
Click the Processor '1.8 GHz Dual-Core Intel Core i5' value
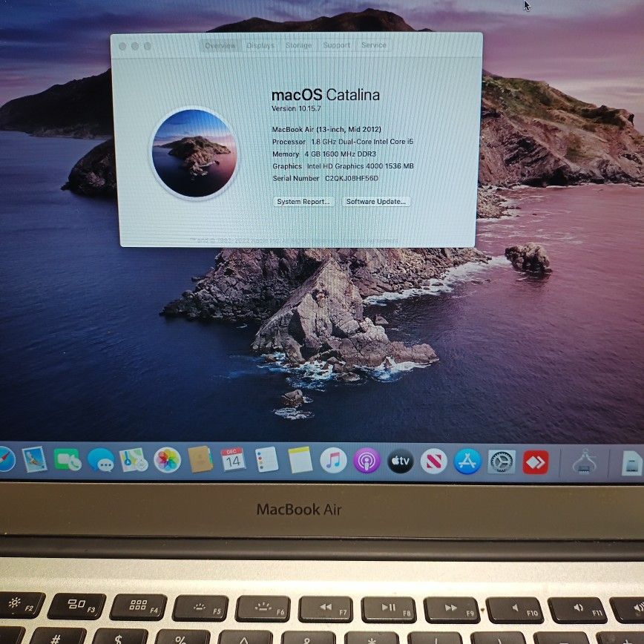click(x=362, y=142)
